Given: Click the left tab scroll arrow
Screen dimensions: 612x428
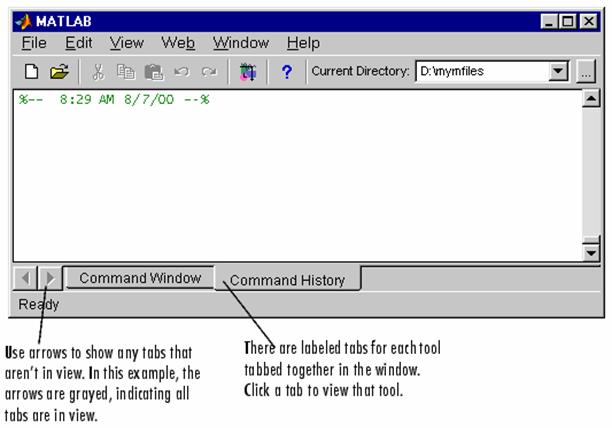Looking at the screenshot, I should (x=29, y=278).
